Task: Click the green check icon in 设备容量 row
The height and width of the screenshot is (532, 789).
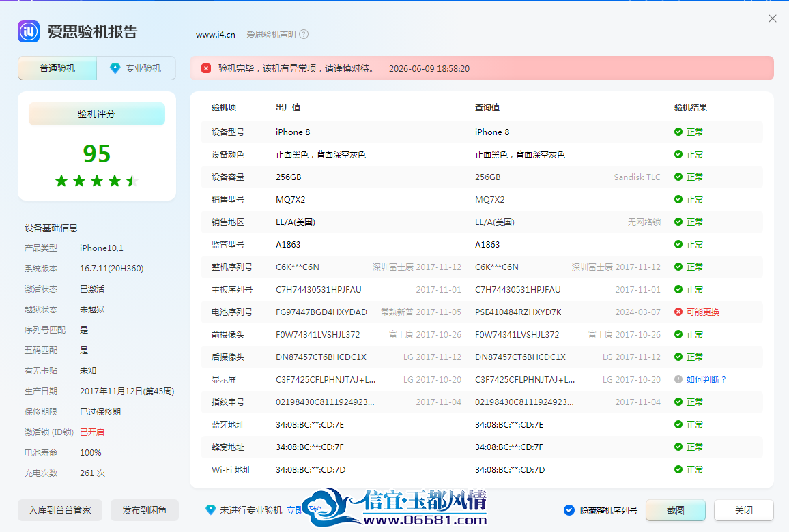Action: point(678,177)
